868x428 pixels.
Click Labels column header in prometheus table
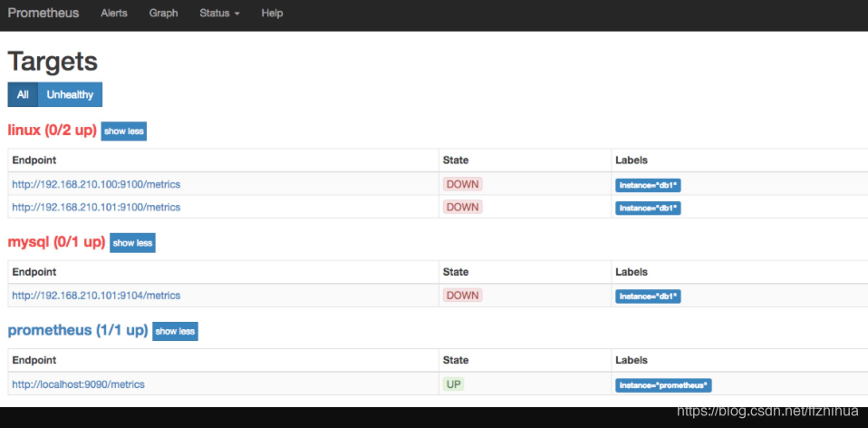[632, 360]
